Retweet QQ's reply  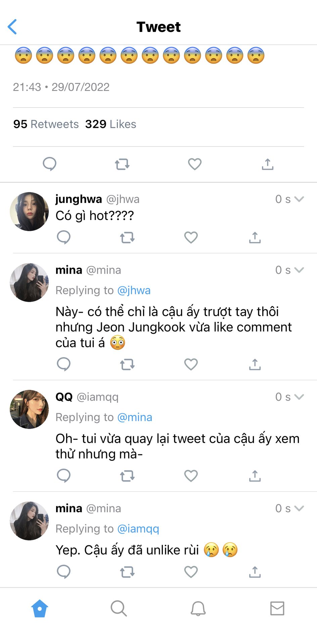pos(127,476)
